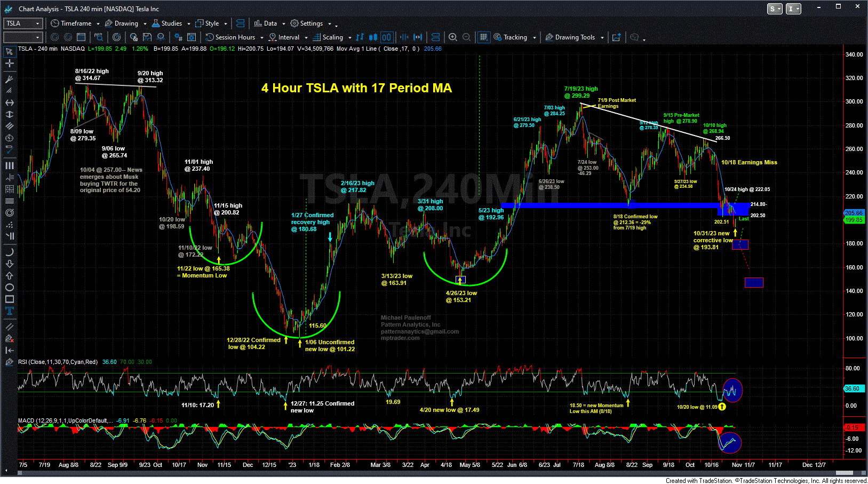Select the three vertical bars tool
This screenshot has width=868, height=484.
pos(9,165)
